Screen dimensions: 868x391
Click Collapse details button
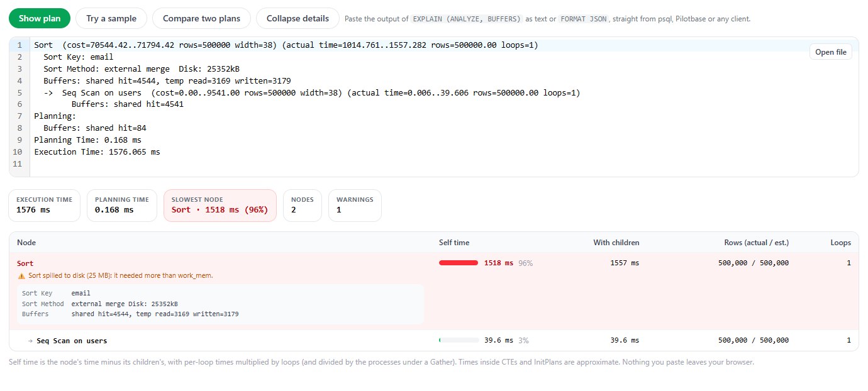(x=298, y=18)
